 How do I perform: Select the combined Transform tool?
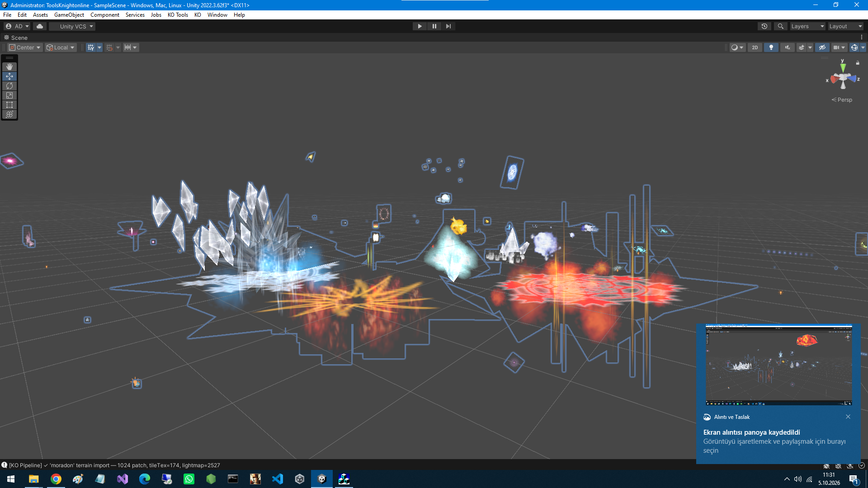point(9,114)
